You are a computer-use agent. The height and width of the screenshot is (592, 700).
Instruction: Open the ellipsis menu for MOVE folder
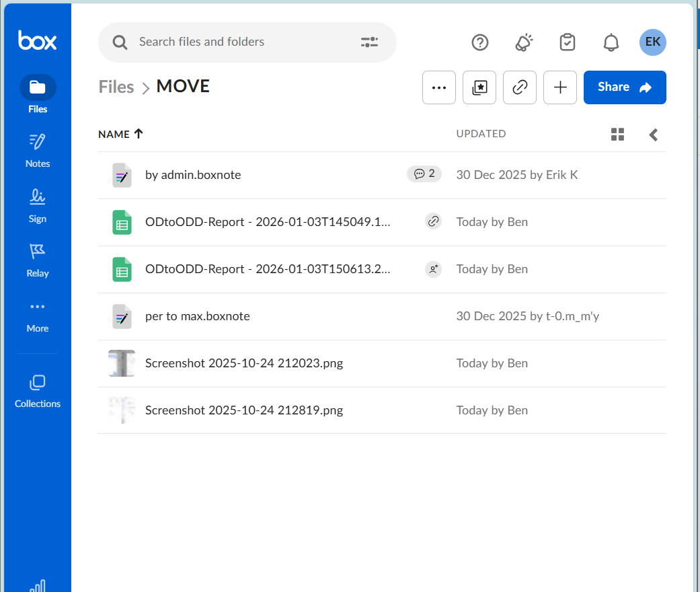pos(438,87)
